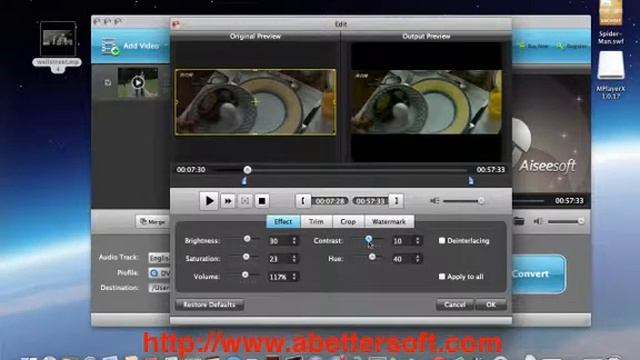The height and width of the screenshot is (360, 640).
Task: Click the Buy Now link in main window
Action: pyautogui.click(x=534, y=46)
